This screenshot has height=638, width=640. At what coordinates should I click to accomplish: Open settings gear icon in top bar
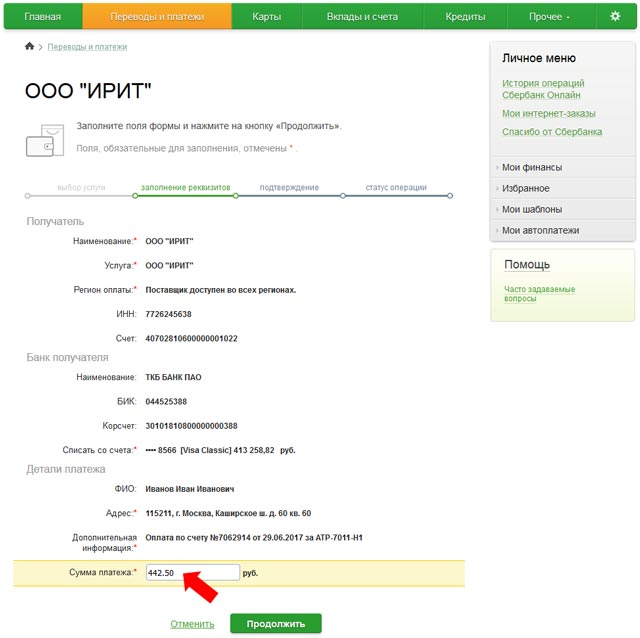tap(615, 17)
